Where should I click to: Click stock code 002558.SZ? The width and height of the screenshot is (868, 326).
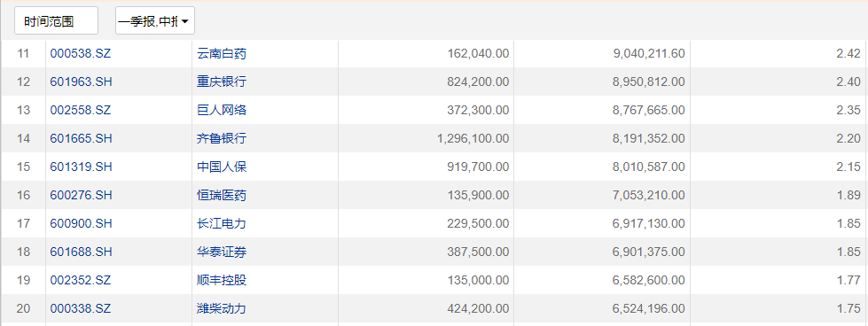pyautogui.click(x=81, y=110)
